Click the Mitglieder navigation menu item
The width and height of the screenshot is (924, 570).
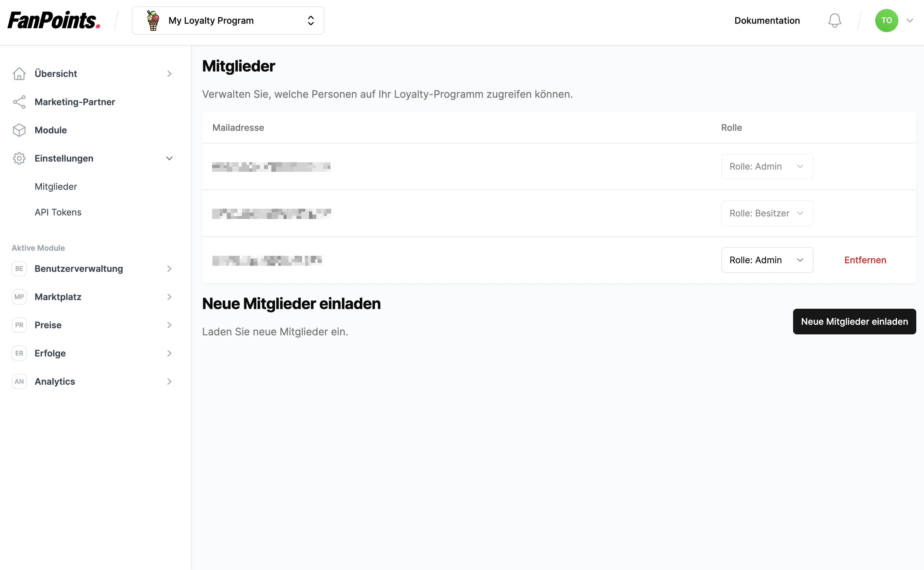(56, 186)
